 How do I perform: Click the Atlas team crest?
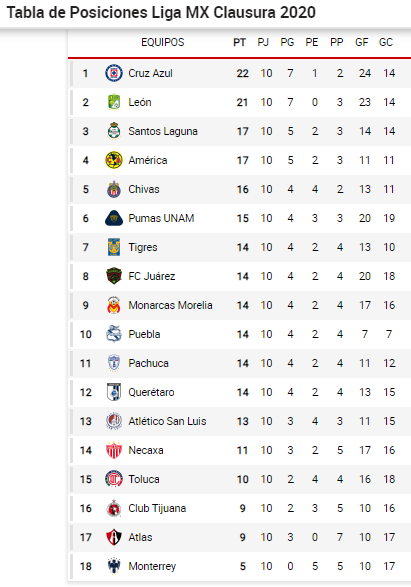click(x=114, y=537)
